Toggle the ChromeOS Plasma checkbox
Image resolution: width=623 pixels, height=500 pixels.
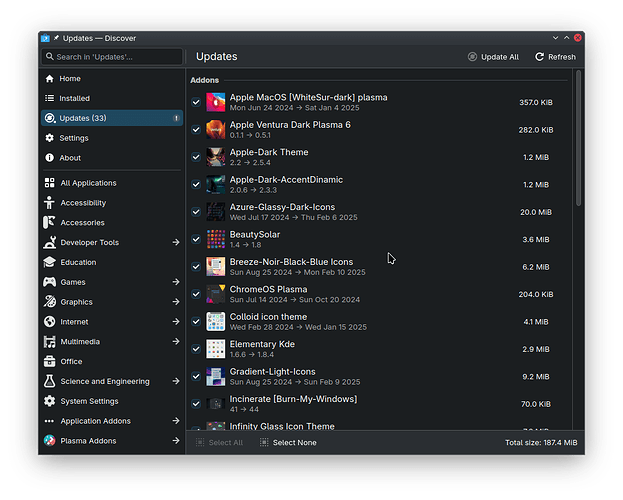[196, 294]
